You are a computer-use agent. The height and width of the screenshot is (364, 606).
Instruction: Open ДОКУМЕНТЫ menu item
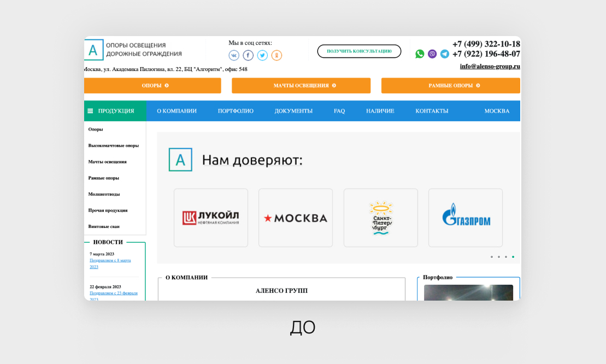293,111
